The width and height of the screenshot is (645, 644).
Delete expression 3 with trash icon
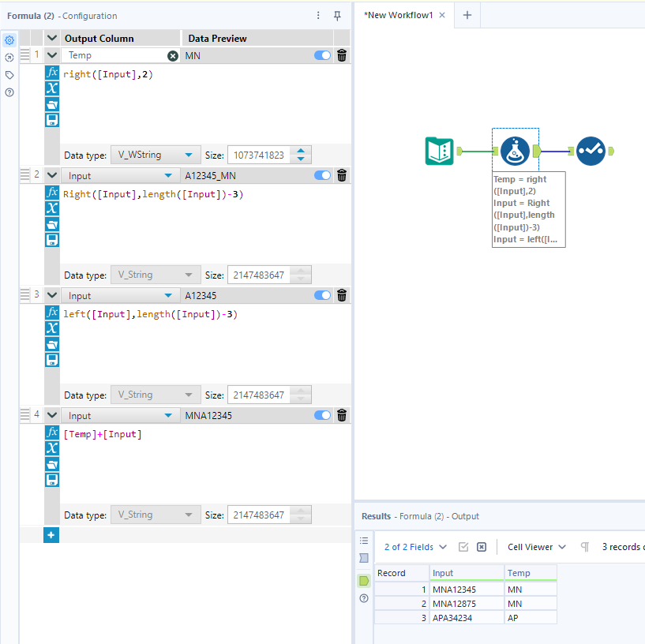[x=341, y=295]
